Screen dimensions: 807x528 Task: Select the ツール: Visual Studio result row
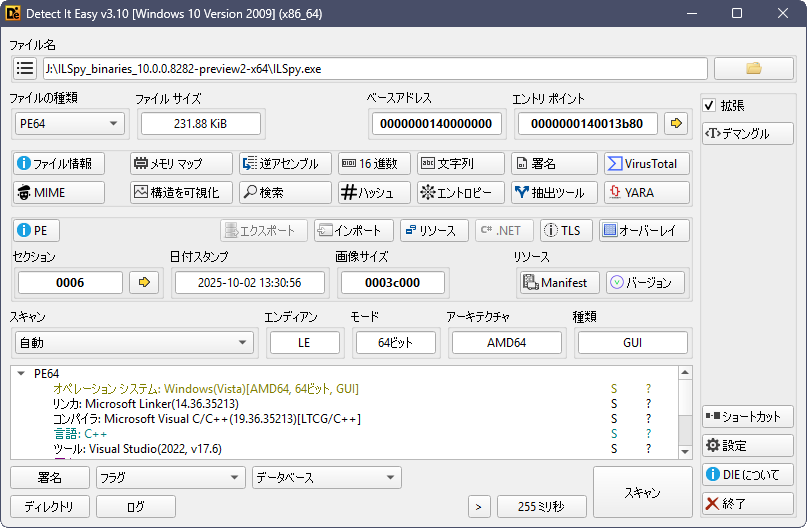point(345,449)
